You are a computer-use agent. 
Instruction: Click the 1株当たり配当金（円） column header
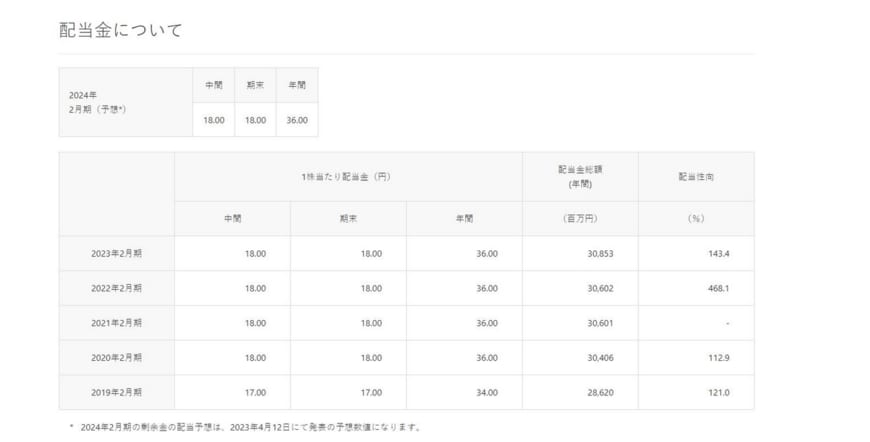coord(347,177)
